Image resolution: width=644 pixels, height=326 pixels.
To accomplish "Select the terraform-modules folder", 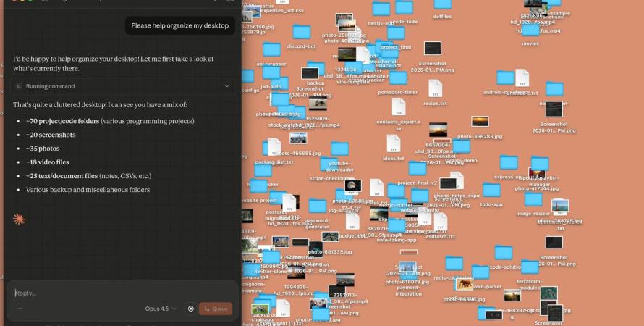I will 530,267.
